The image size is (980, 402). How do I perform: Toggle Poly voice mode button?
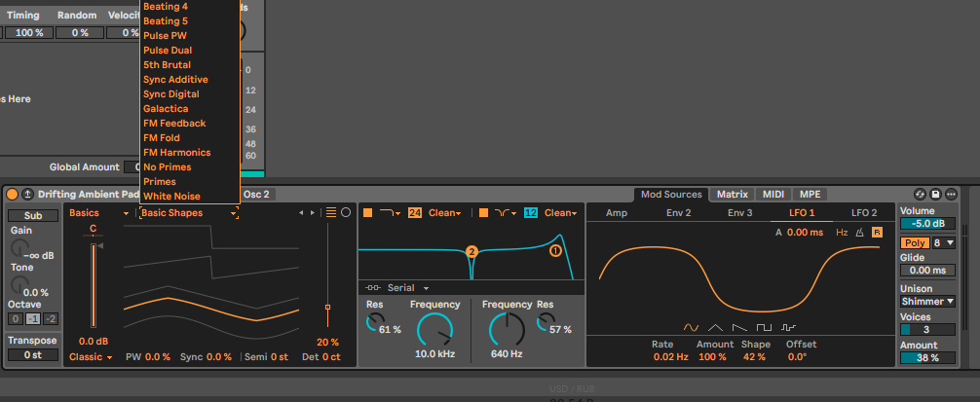[x=915, y=242]
